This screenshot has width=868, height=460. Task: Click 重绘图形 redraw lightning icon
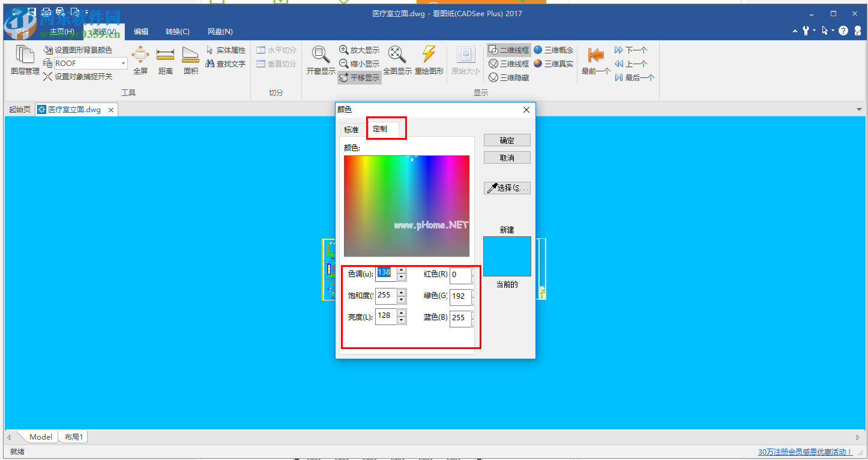pos(429,61)
